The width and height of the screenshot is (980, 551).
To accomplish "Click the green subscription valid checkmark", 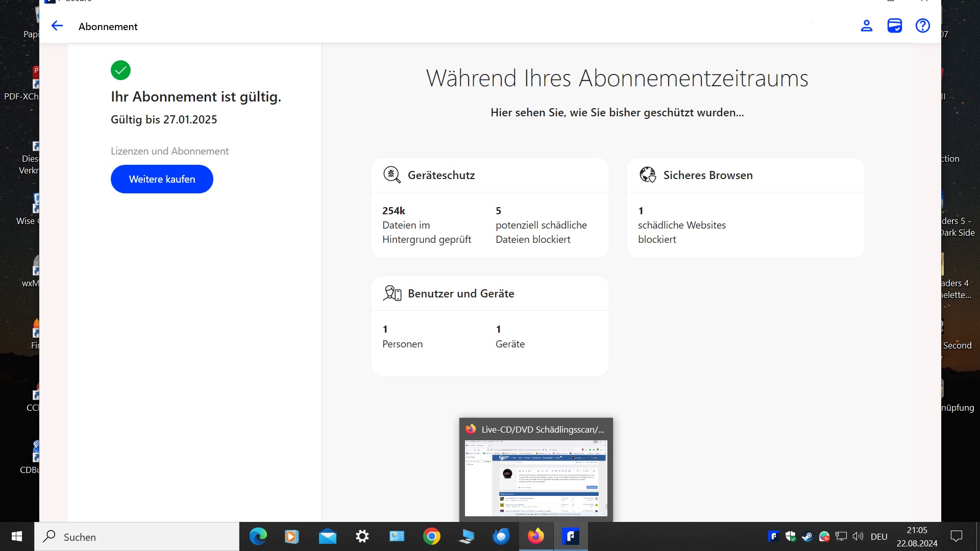I will (120, 70).
